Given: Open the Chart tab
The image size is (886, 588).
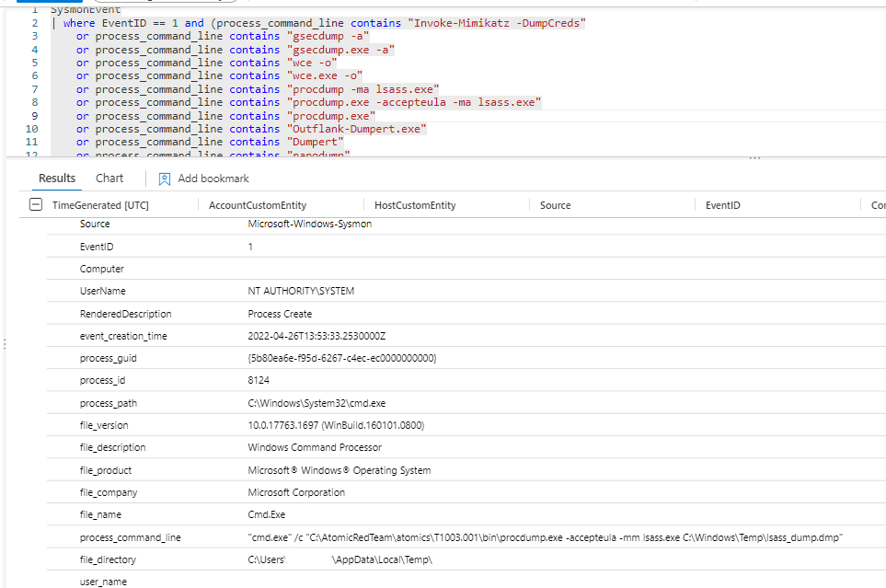Looking at the screenshot, I should pyautogui.click(x=109, y=179).
